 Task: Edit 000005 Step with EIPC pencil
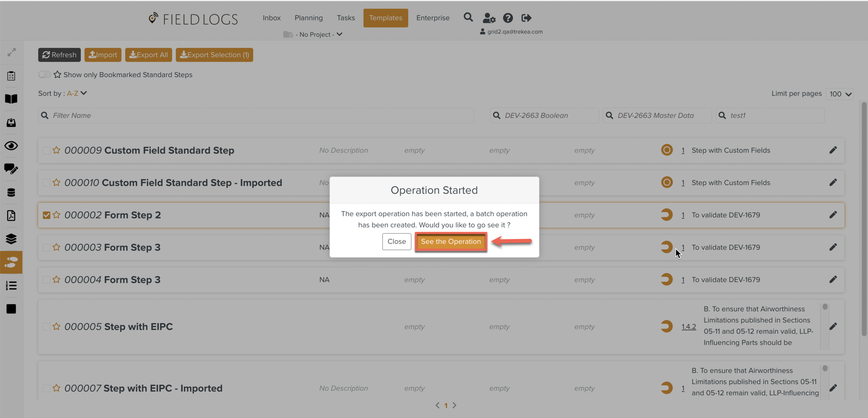coord(833,326)
